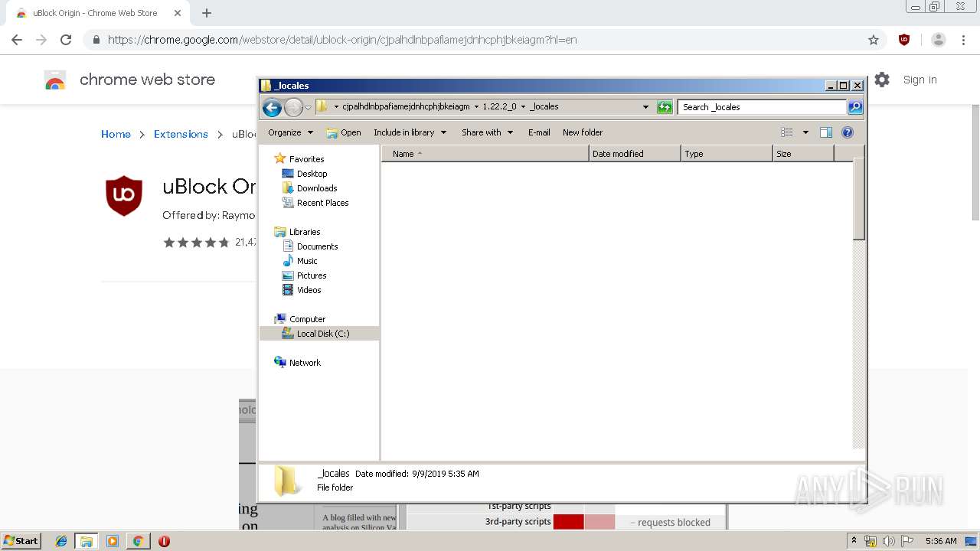The image size is (980, 551).
Task: Open the Organize menu
Action: click(x=290, y=132)
